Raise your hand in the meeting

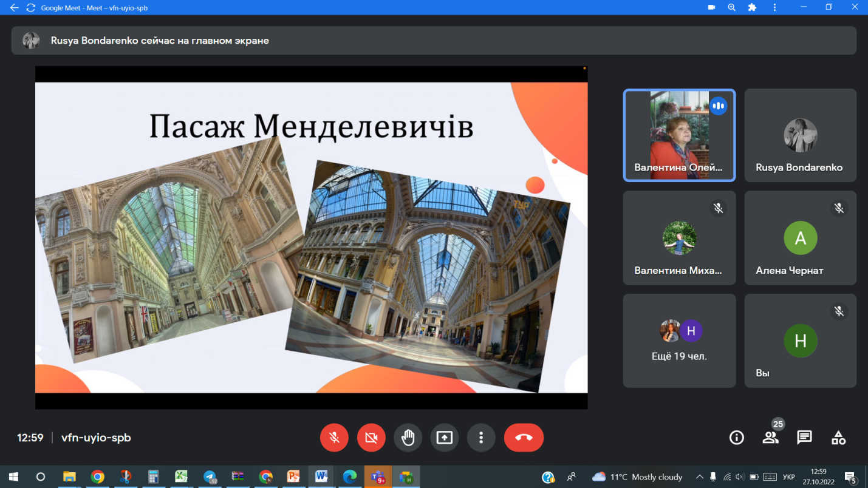click(408, 438)
